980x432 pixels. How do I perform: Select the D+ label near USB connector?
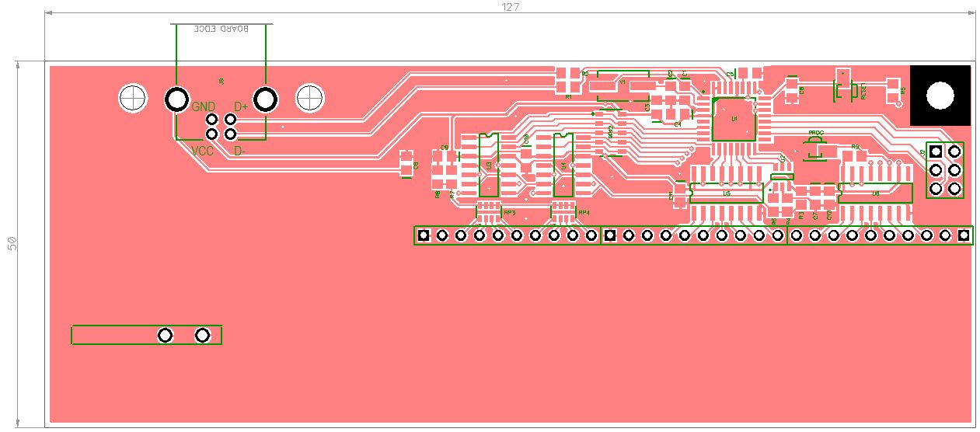pos(241,106)
